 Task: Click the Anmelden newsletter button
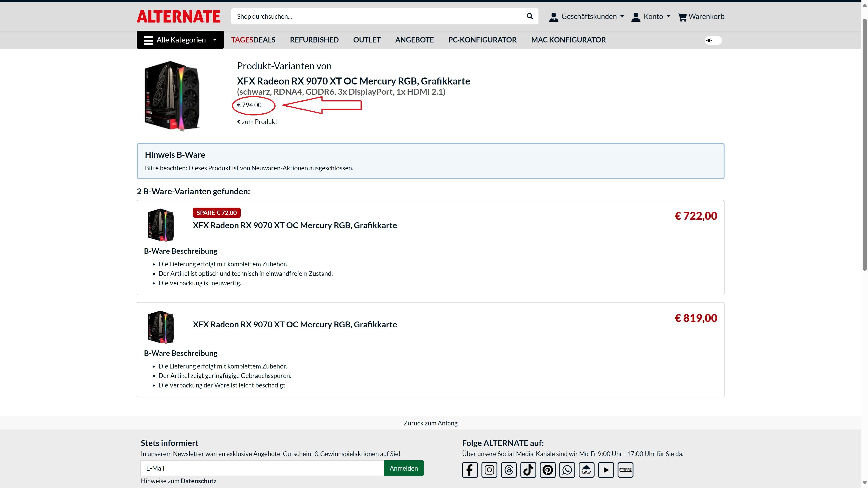(x=404, y=468)
